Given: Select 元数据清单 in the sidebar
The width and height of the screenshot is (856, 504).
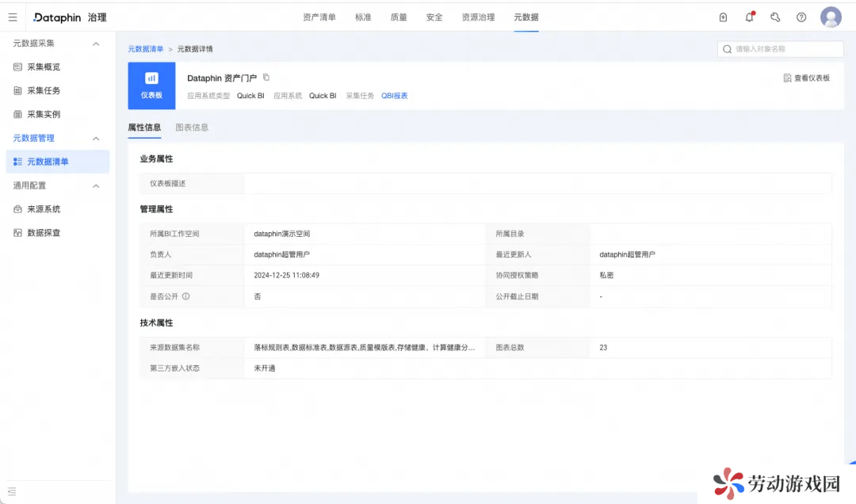Looking at the screenshot, I should (58, 162).
